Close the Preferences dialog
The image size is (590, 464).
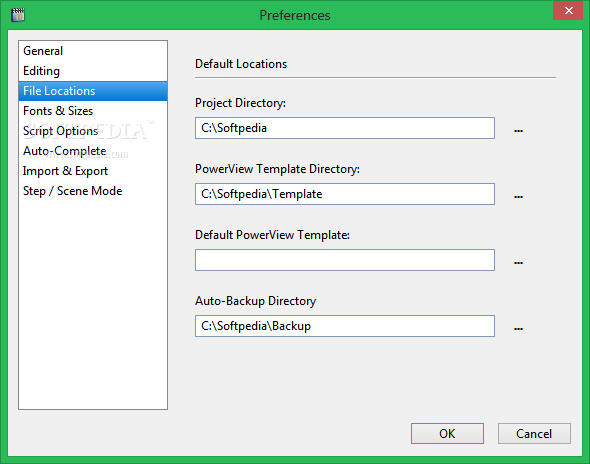[x=568, y=11]
